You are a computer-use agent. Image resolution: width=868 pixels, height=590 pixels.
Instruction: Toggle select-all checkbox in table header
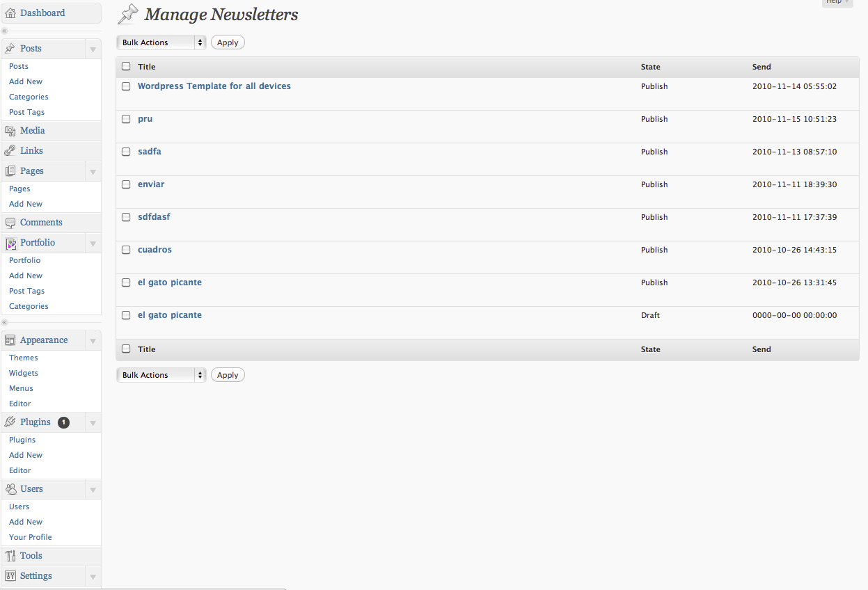coord(126,67)
